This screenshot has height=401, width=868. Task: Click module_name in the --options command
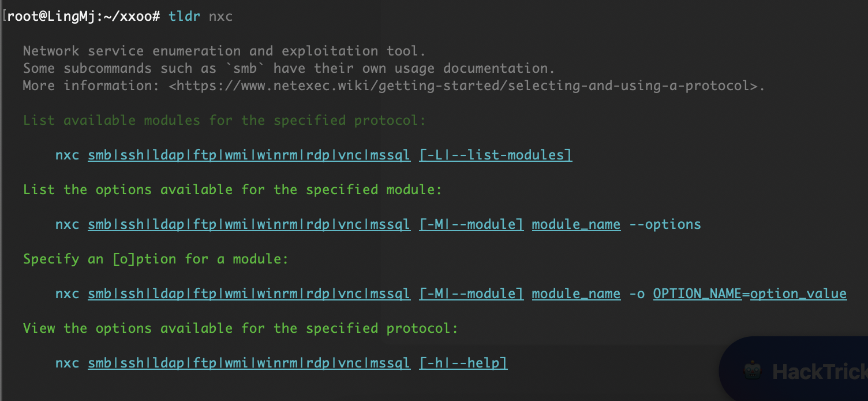576,224
